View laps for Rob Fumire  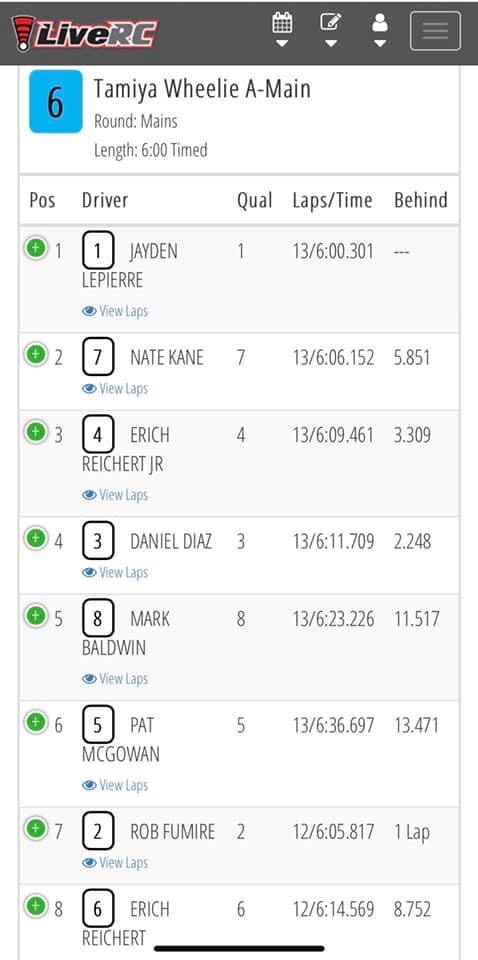pos(115,863)
